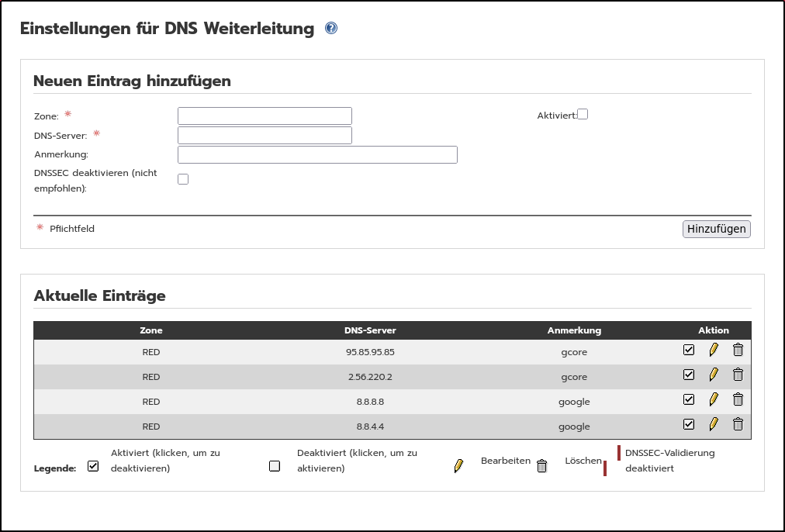The image size is (785, 532).
Task: Toggle the 8.8.8.8 entry active checkbox
Action: pyautogui.click(x=689, y=399)
